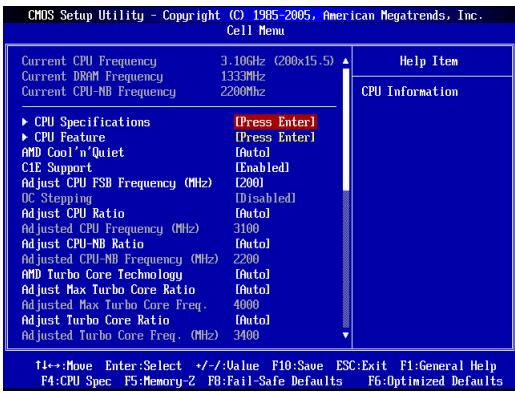Click the OC Stepping [Disabled] value
This screenshot has width=515, height=393.
pyautogui.click(x=265, y=198)
